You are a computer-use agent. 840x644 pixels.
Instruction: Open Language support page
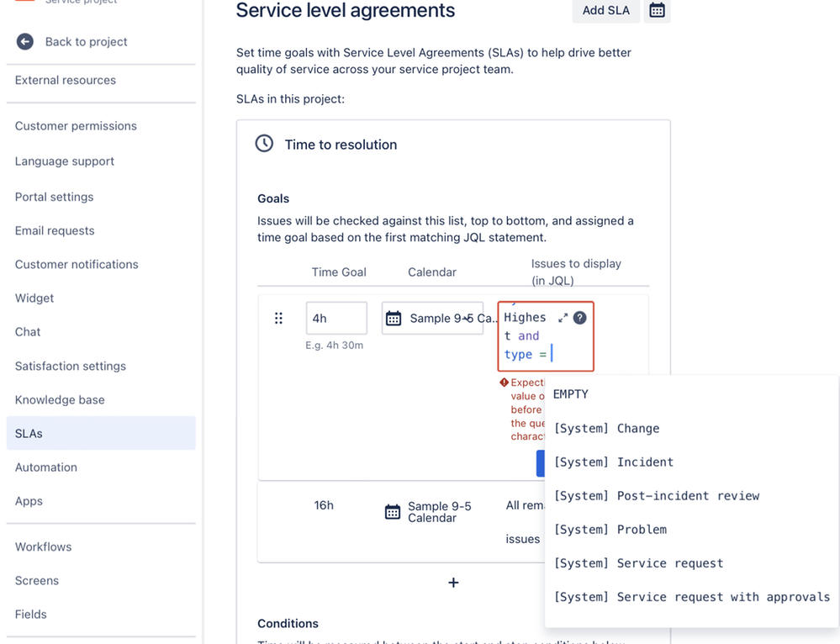(x=65, y=161)
